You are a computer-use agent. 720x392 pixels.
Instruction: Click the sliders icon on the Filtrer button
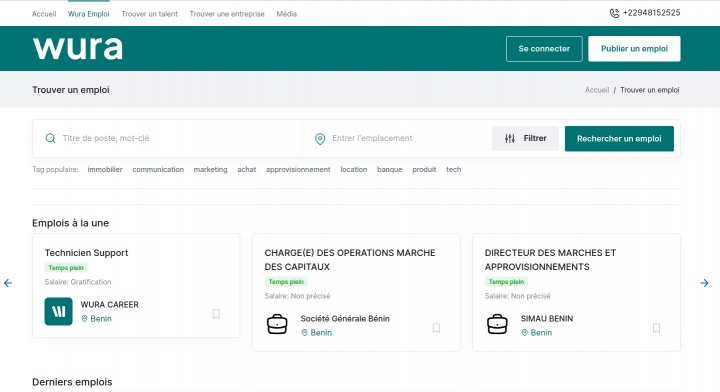coord(510,138)
